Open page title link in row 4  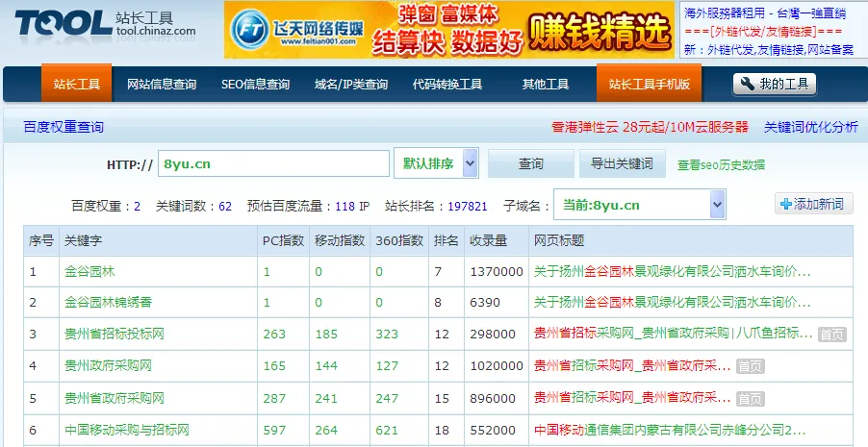632,365
